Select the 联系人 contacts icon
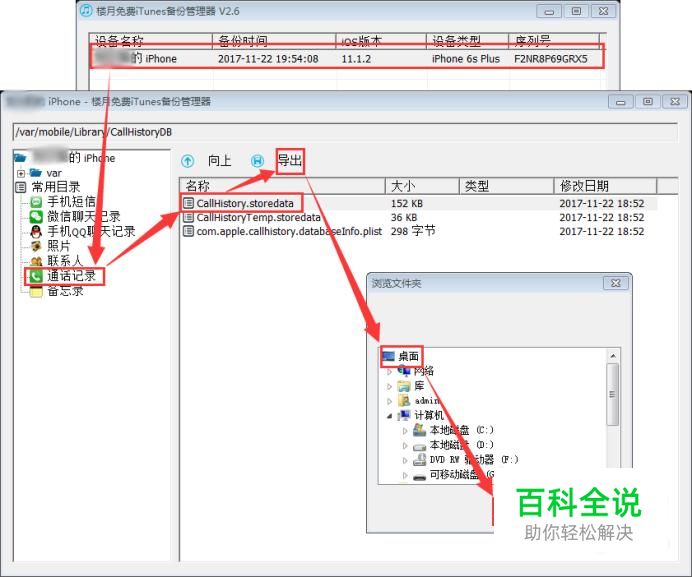The image size is (692, 577). click(36, 261)
